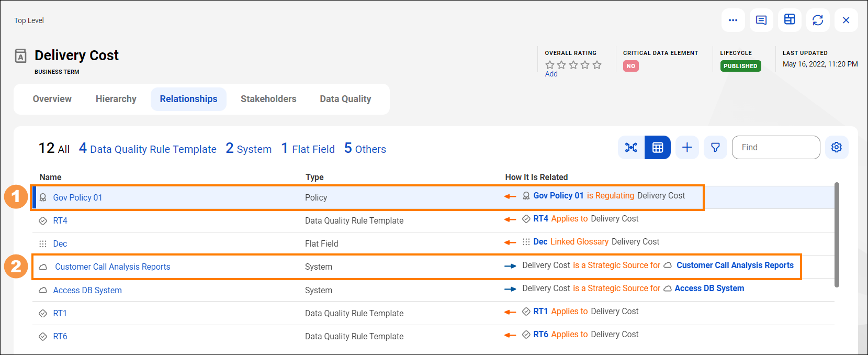The height and width of the screenshot is (355, 868).
Task: Refresh the asset with the reload icon
Action: 818,20
